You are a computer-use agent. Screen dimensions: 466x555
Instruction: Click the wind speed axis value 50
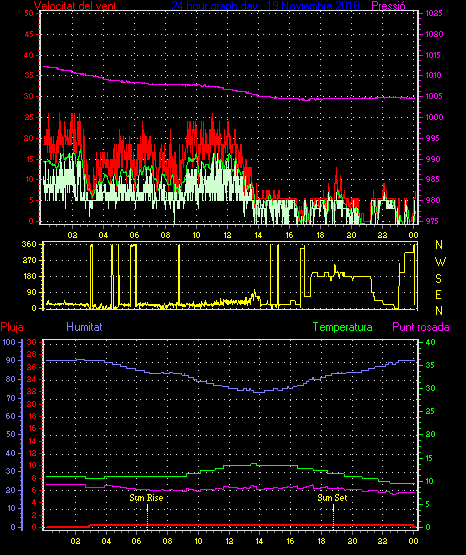point(29,13)
